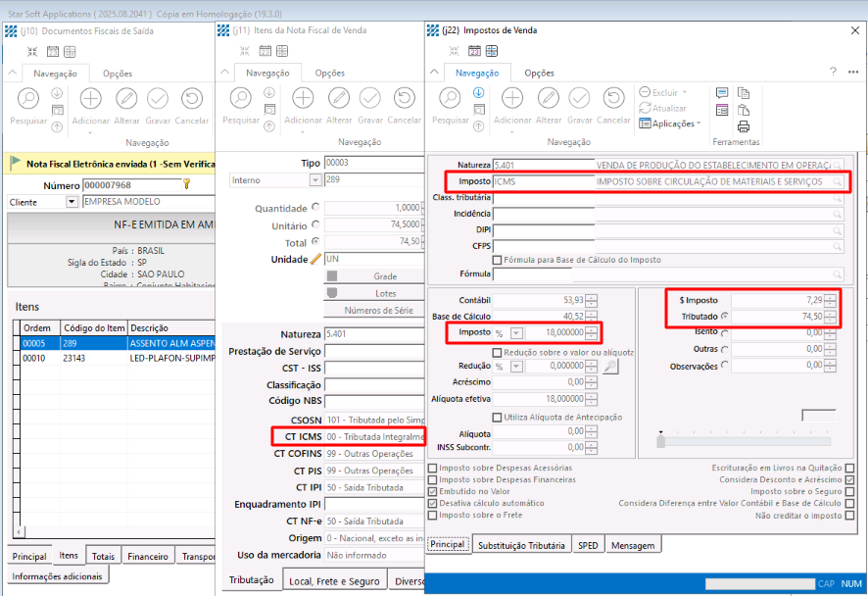Switch to the Substituição Tributária tab
The height and width of the screenshot is (596, 868).
(x=521, y=545)
